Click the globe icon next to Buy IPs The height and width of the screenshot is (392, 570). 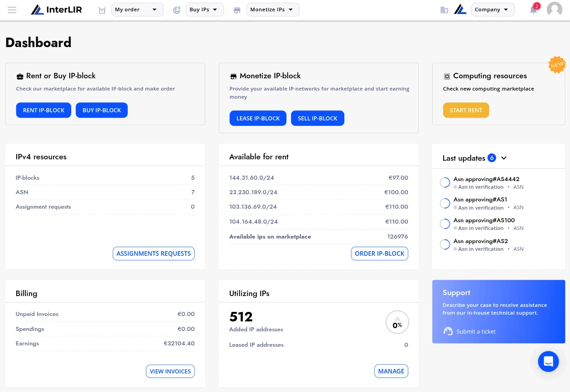click(177, 10)
